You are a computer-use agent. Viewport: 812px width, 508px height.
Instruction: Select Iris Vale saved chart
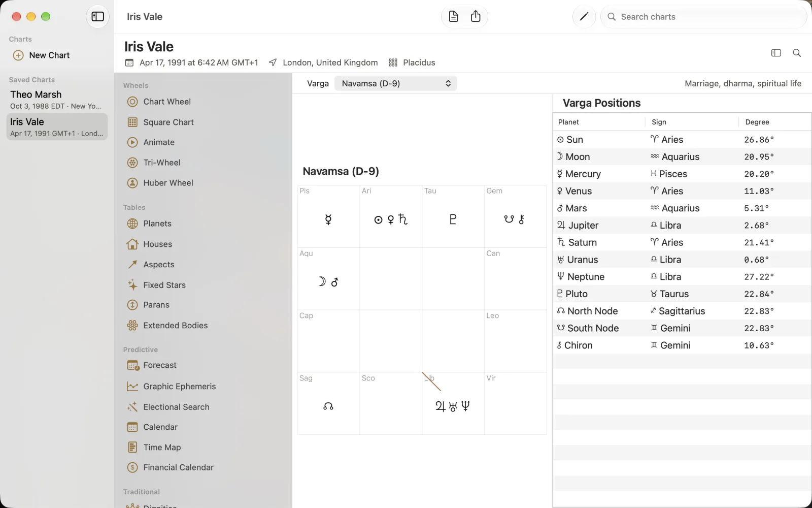tap(57, 127)
